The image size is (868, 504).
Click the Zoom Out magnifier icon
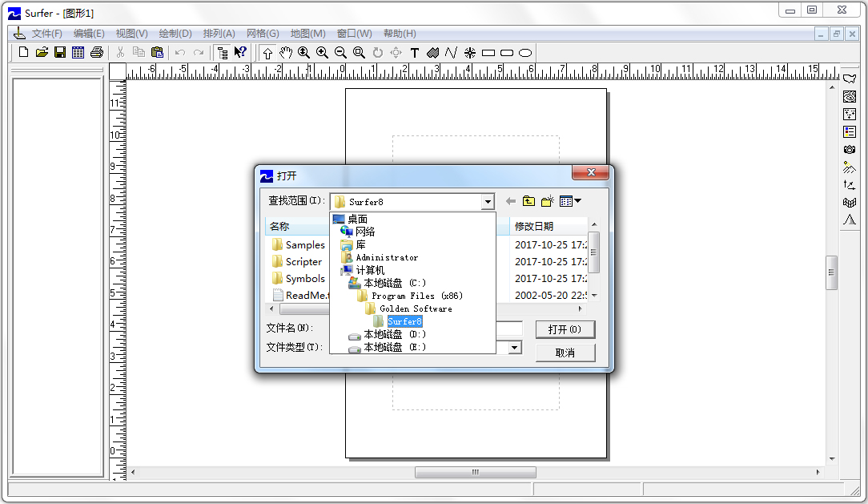(340, 53)
